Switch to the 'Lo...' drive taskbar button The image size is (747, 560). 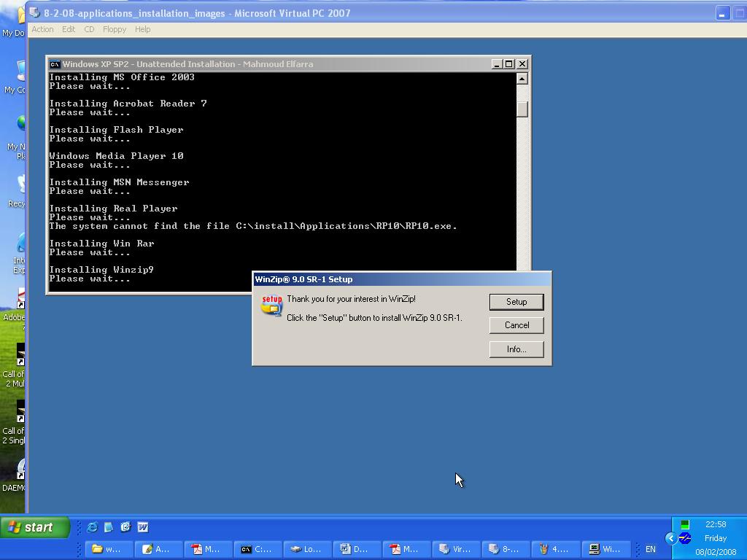pyautogui.click(x=309, y=549)
